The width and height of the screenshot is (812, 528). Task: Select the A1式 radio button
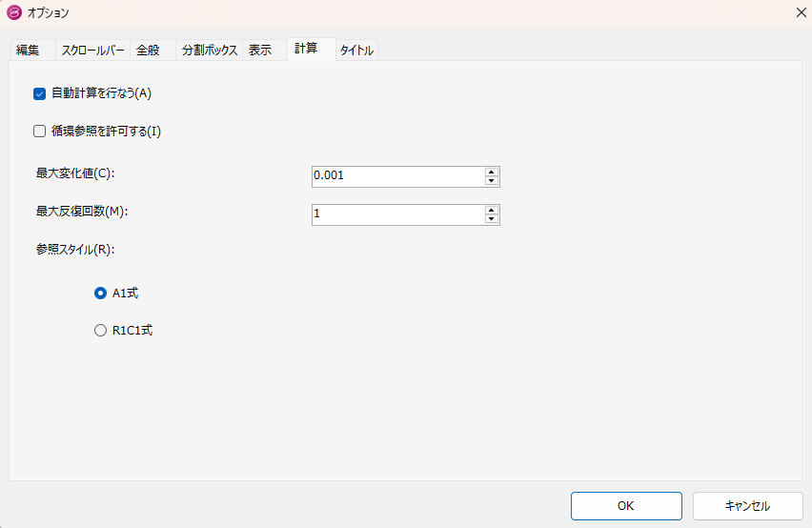click(x=100, y=294)
